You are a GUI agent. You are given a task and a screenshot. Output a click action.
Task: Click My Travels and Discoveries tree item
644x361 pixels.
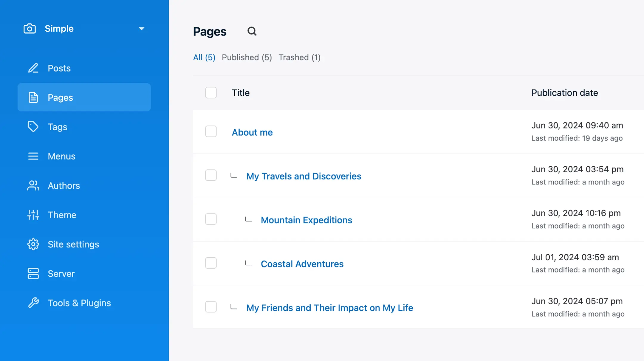tap(304, 176)
